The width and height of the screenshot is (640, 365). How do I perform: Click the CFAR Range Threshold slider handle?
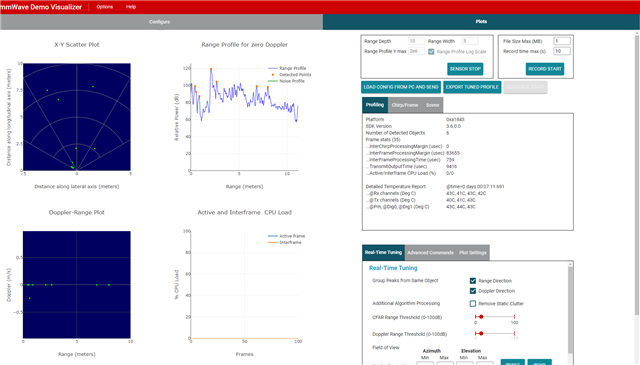[x=481, y=317]
